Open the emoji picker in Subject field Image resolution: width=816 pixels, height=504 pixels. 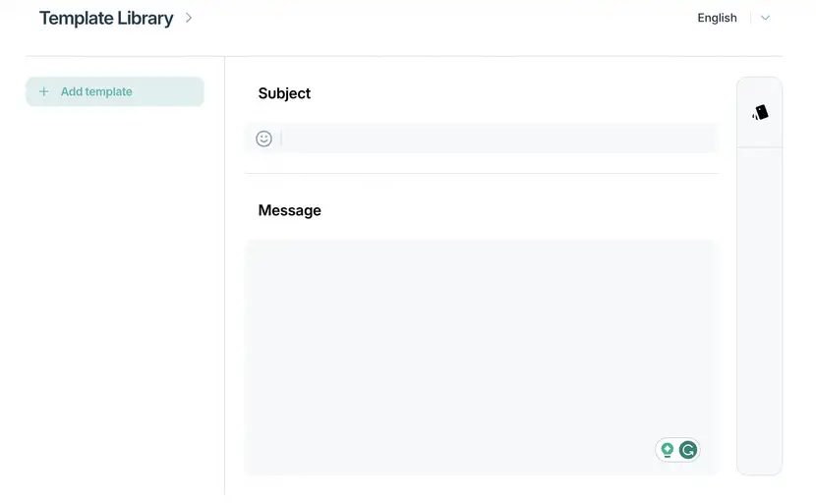pos(263,139)
